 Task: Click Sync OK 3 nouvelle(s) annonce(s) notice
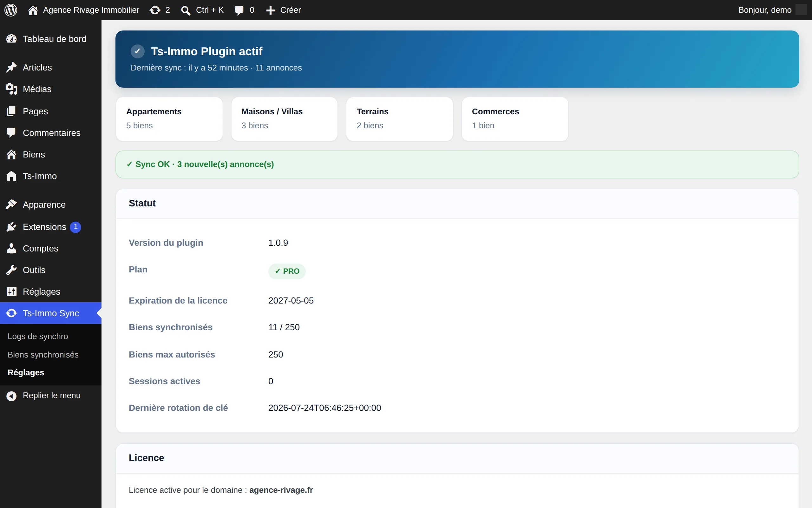pyautogui.click(x=457, y=164)
